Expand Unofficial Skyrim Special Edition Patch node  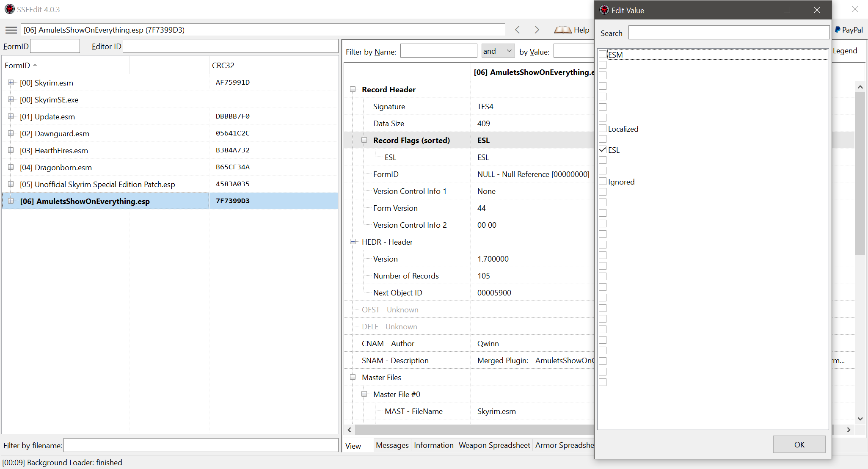11,184
